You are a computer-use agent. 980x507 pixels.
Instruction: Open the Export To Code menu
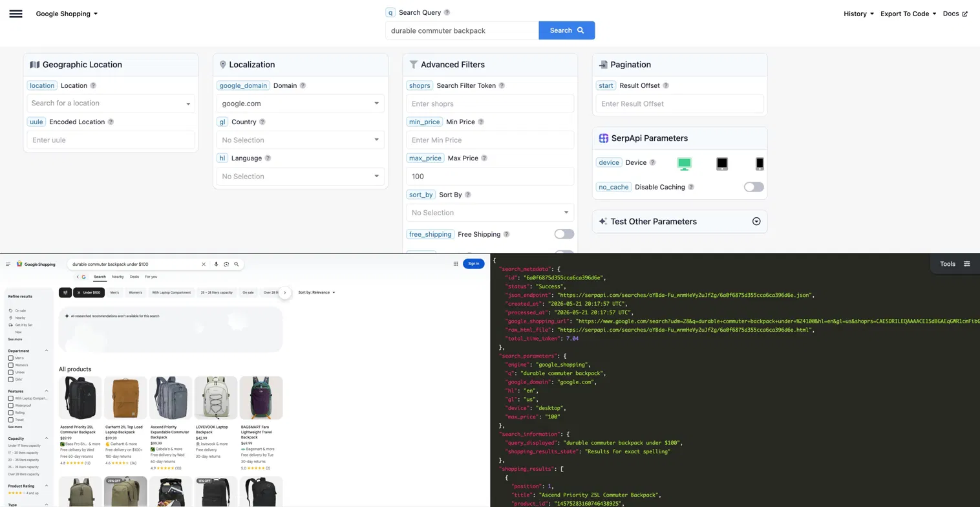908,14
